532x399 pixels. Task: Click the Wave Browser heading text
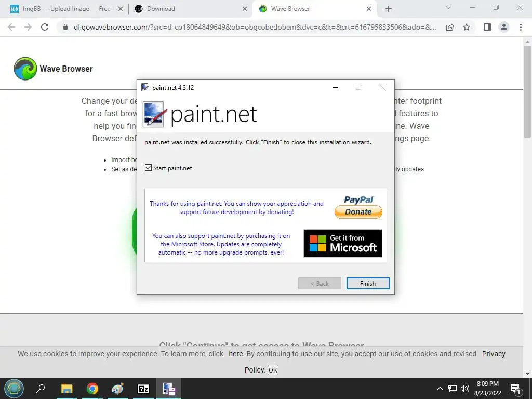[66, 69]
